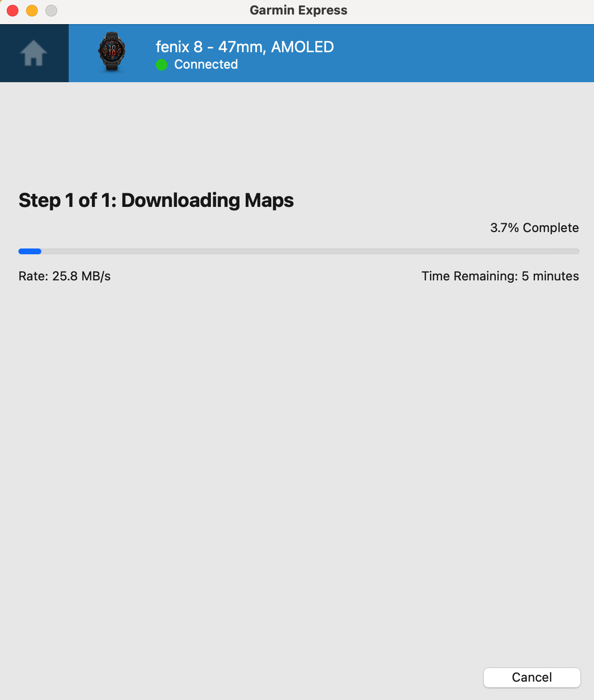The height and width of the screenshot is (700, 594).
Task: Click the blue filled progress segment
Action: point(30,251)
